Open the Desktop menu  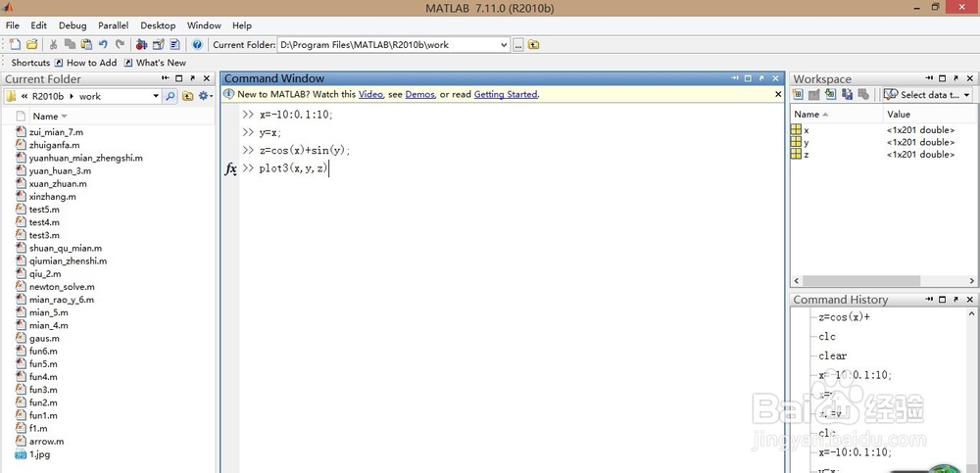[158, 25]
